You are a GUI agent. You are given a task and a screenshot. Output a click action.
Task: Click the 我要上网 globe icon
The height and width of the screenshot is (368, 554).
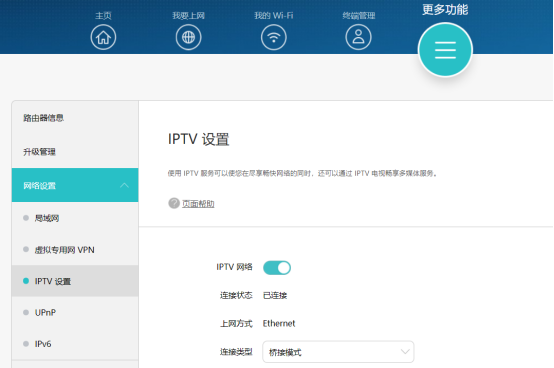(x=188, y=37)
